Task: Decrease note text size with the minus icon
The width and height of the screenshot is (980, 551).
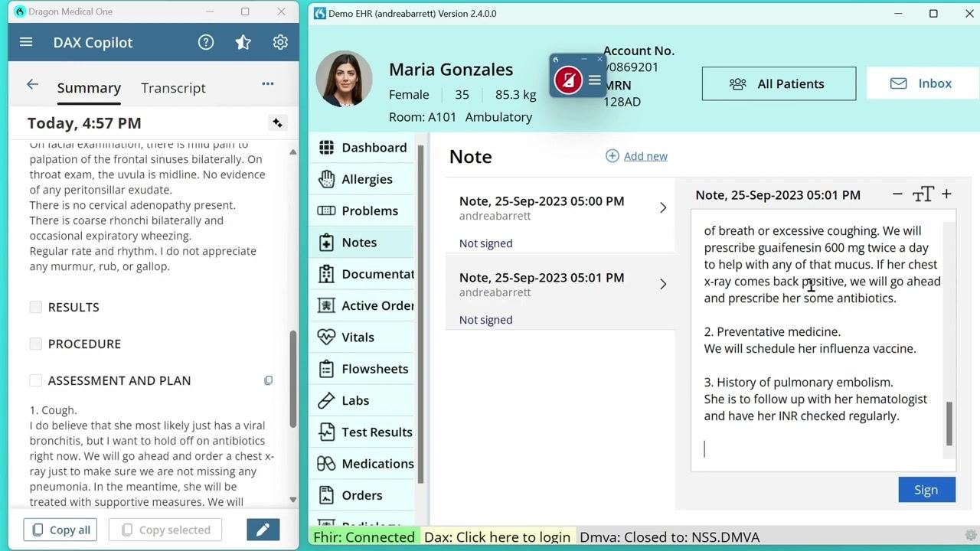Action: click(x=897, y=194)
